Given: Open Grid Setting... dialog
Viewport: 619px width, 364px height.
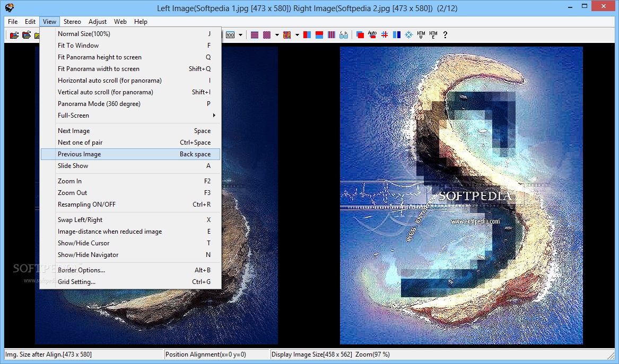Looking at the screenshot, I should click(x=130, y=281).
